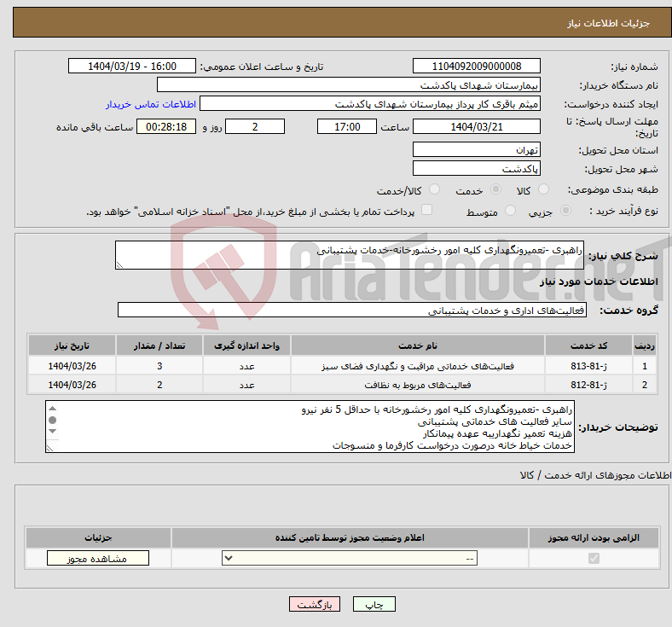The height and width of the screenshot is (627, 672).
Task: Click the واحد اندازه گیری column header
Action: 246,345
